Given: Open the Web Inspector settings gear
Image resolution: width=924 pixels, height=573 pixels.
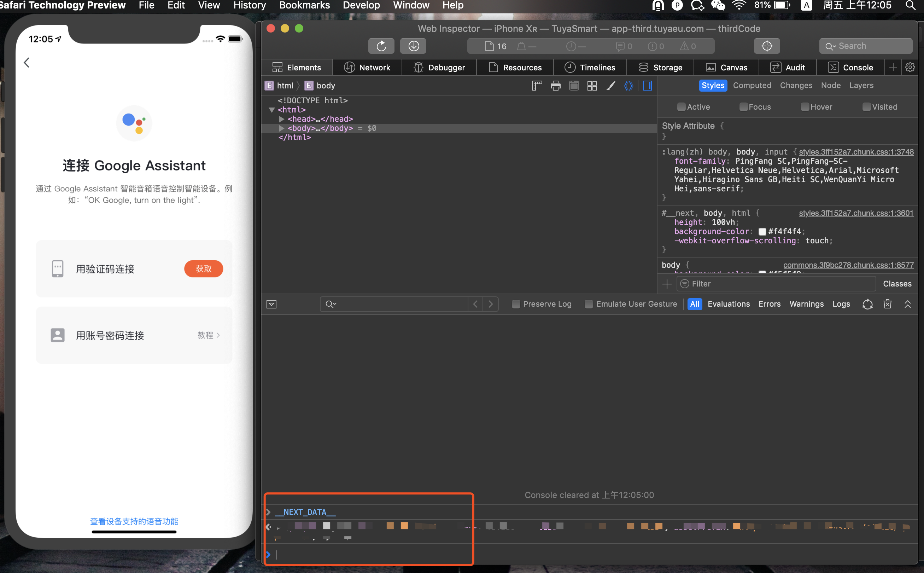Looking at the screenshot, I should tap(910, 68).
